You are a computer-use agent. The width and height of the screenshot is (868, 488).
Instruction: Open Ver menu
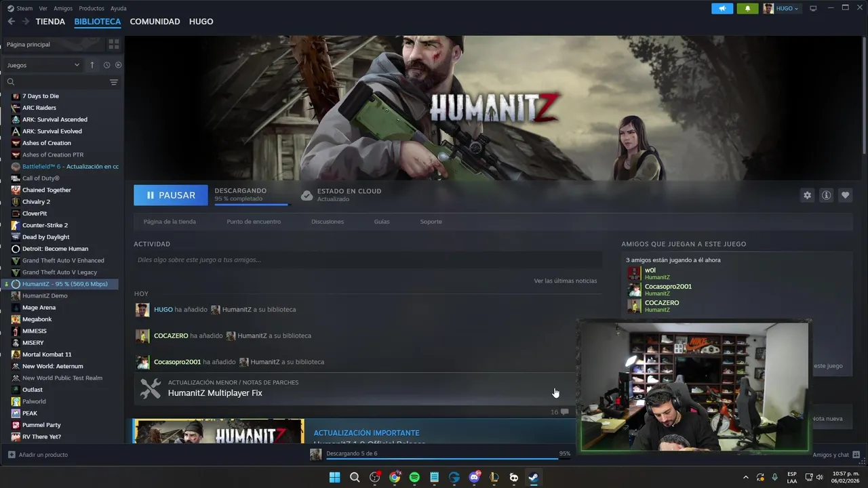tap(43, 8)
